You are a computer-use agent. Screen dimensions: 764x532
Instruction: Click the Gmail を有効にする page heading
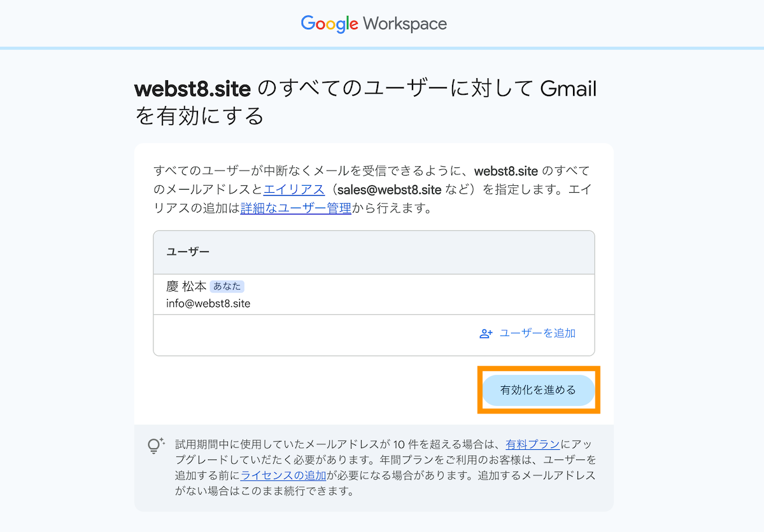coord(365,102)
